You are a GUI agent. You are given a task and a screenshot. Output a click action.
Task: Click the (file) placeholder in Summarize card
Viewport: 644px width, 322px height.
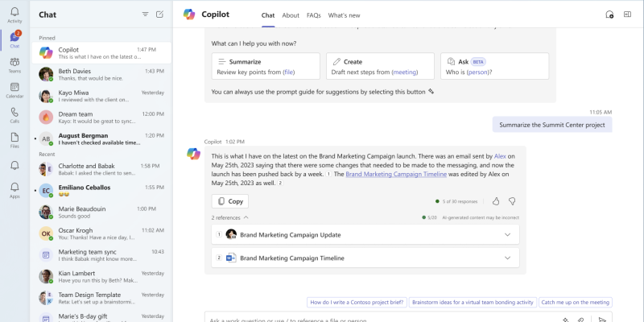tap(289, 72)
